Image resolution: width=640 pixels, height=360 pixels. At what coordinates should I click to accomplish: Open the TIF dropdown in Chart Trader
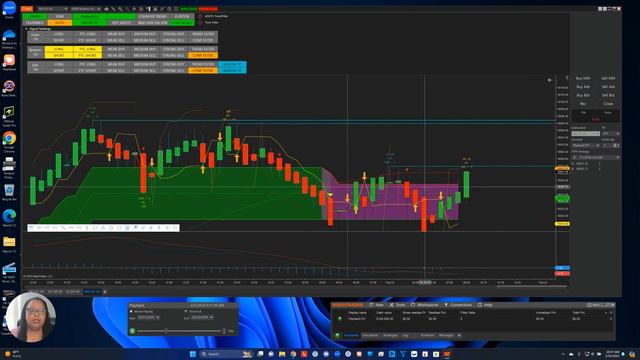point(611,133)
